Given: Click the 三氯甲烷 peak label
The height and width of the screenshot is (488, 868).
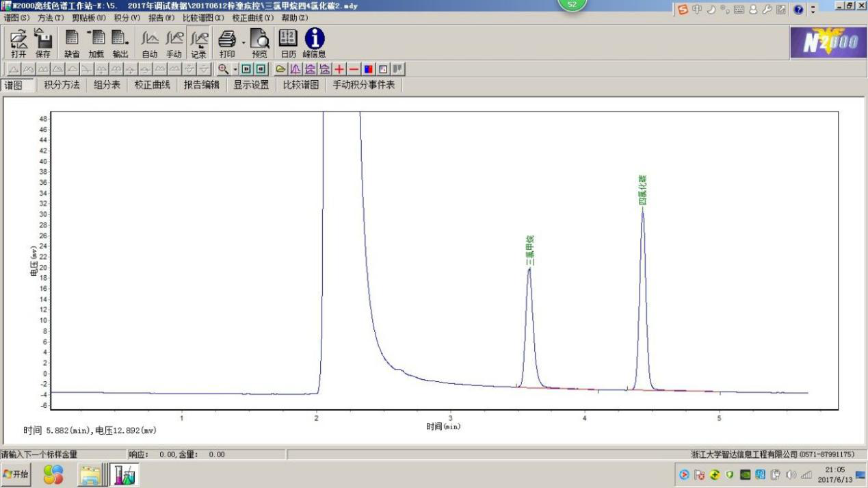Looking at the screenshot, I should tap(529, 251).
